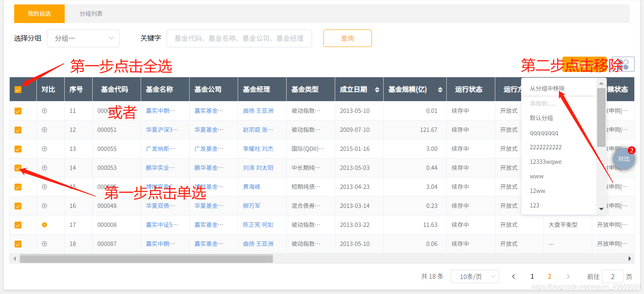Toggle the select-all checkbox in table header
Image resolution: width=644 pixels, height=294 pixels.
[x=18, y=90]
